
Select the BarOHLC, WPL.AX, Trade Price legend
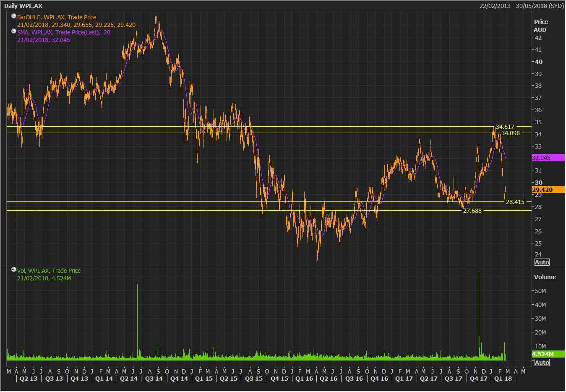[57, 17]
